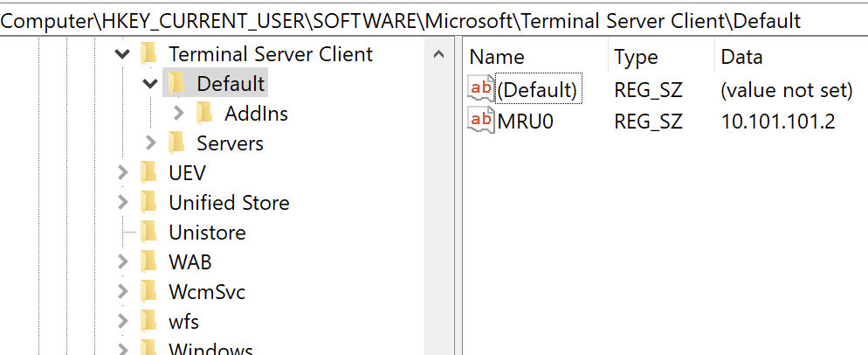Viewport: 868px width, 355px height.
Task: Click the registry path address bar
Action: (434, 20)
